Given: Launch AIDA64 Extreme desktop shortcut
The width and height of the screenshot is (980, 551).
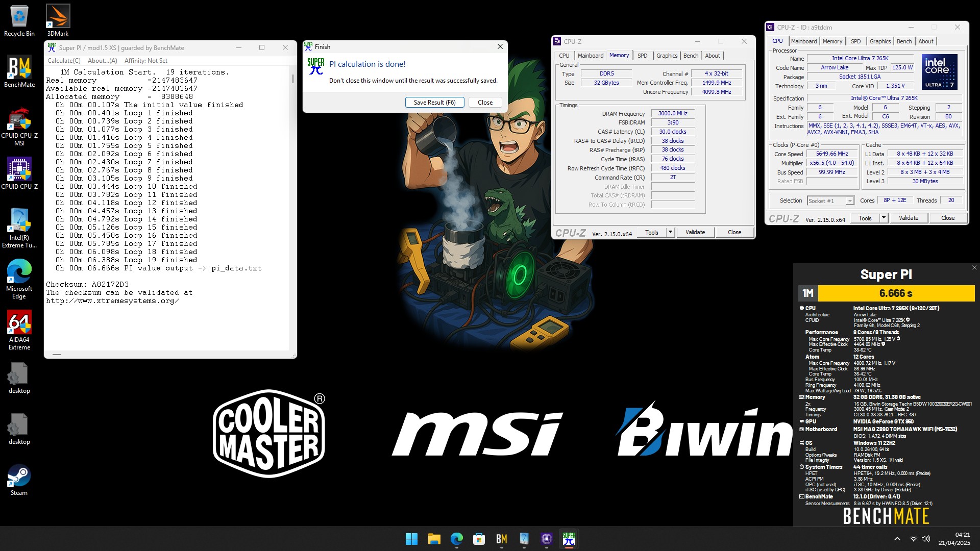Looking at the screenshot, I should (x=19, y=331).
